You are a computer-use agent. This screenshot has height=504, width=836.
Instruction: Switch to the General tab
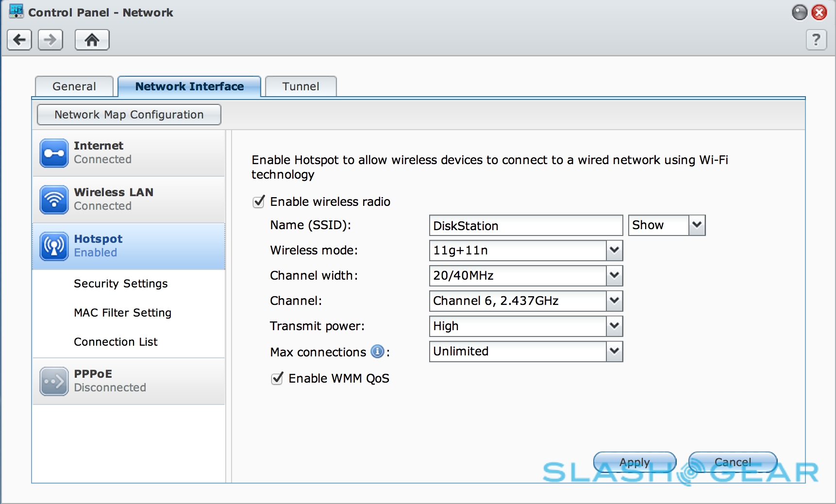point(74,86)
